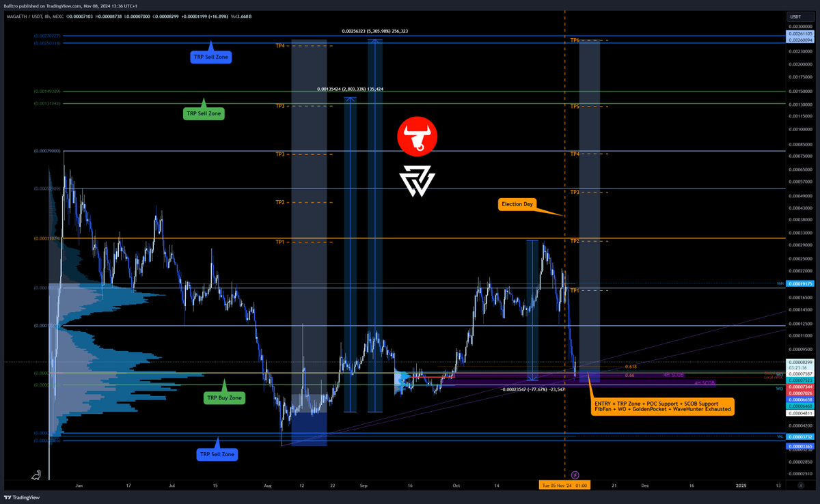This screenshot has width=820, height=504.
Task: Select the orange 'Election Day' callout
Action: point(517,204)
